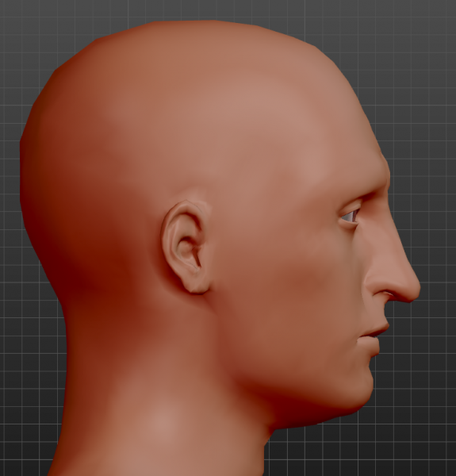The image size is (456, 476).
Task: Select the visible eye of the model
Action: click(x=350, y=216)
